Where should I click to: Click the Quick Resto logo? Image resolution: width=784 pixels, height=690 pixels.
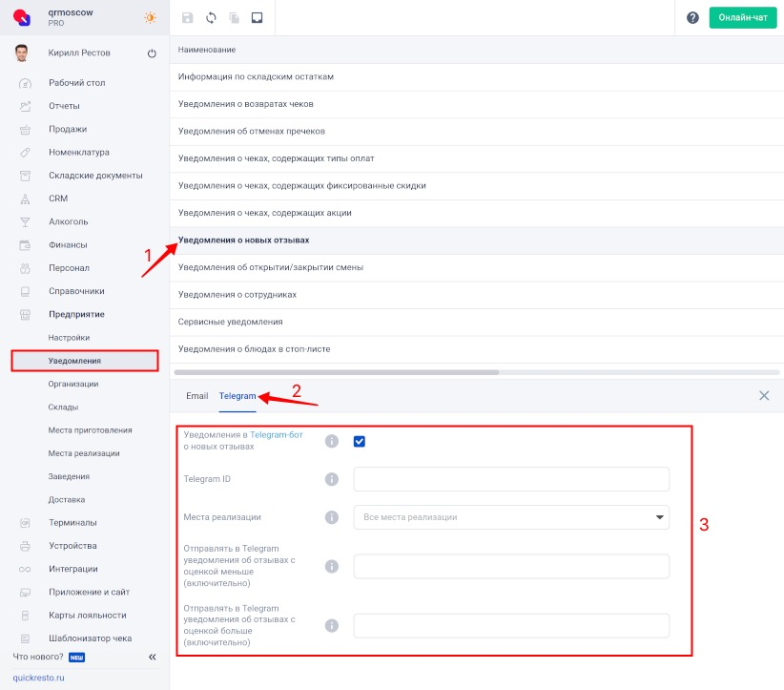(x=22, y=17)
